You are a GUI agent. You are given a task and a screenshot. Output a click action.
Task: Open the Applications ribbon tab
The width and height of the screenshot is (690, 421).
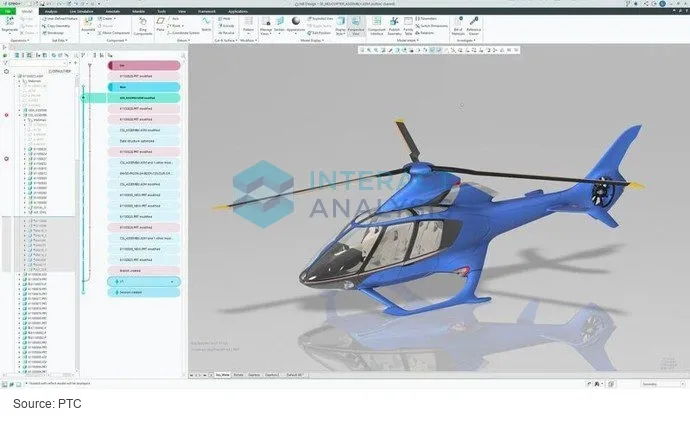tap(238, 11)
